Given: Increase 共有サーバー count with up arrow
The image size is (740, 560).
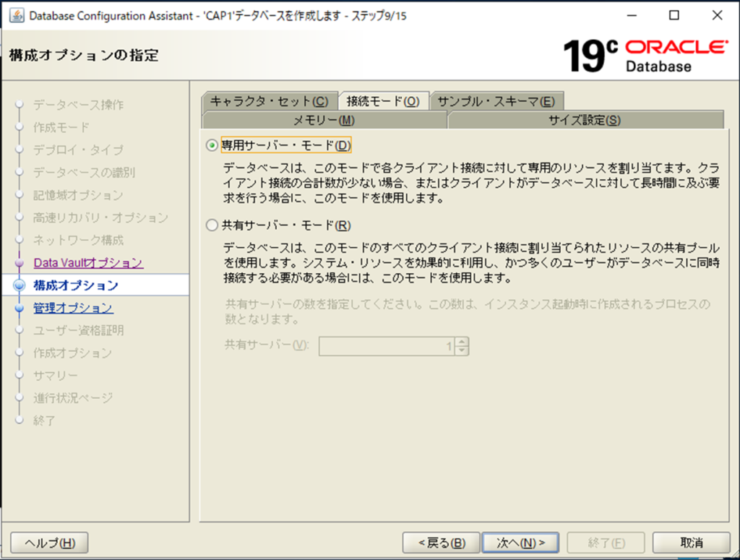Looking at the screenshot, I should click(462, 343).
